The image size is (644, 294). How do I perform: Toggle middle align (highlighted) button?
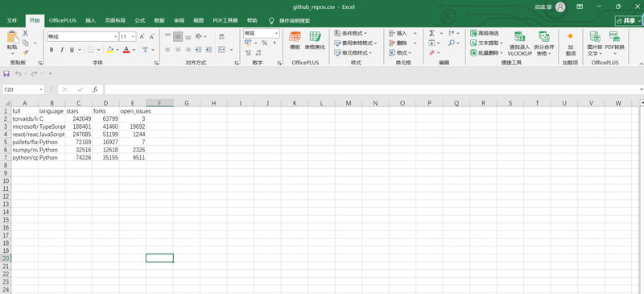178,36
